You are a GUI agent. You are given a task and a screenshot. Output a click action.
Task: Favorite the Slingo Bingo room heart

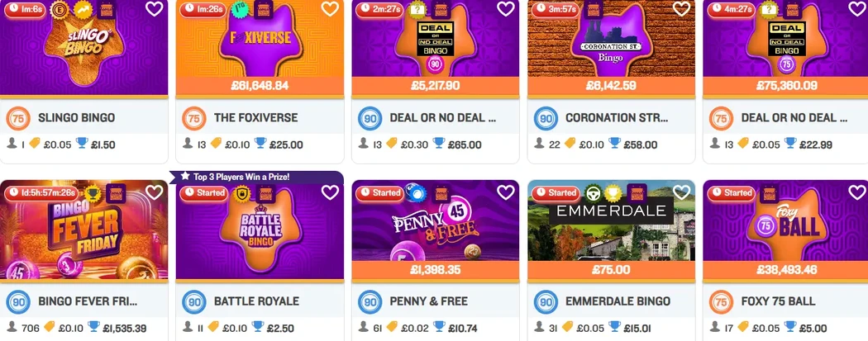[155, 8]
